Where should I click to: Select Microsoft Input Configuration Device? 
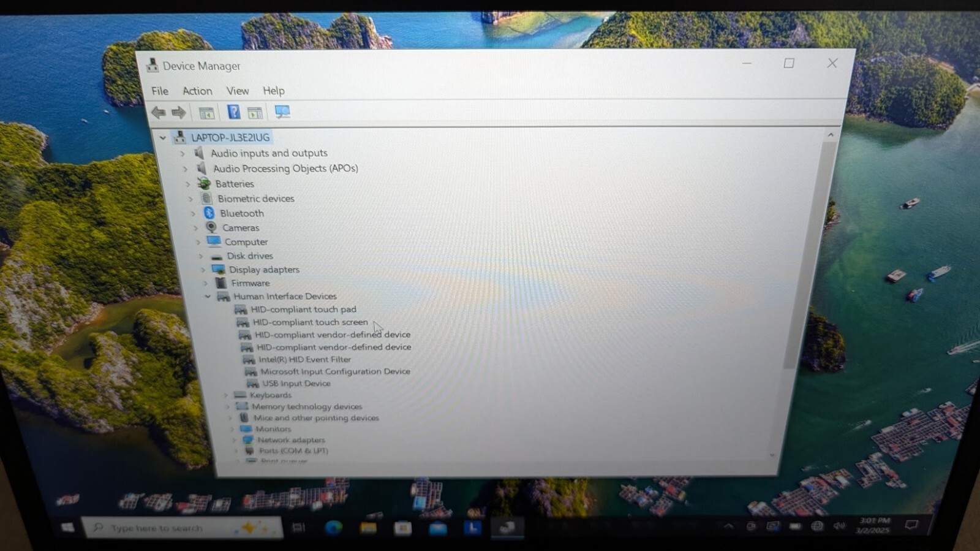tap(335, 371)
